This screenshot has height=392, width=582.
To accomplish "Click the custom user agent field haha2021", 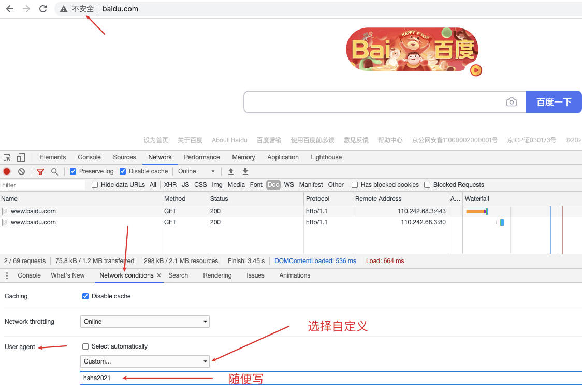I will pyautogui.click(x=330, y=378).
